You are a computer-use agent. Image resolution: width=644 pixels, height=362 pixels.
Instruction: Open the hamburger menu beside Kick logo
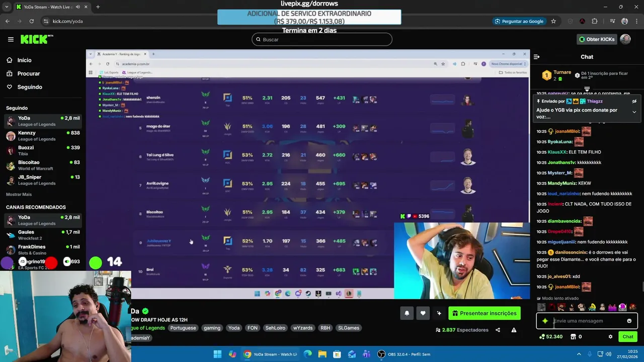[x=11, y=39]
